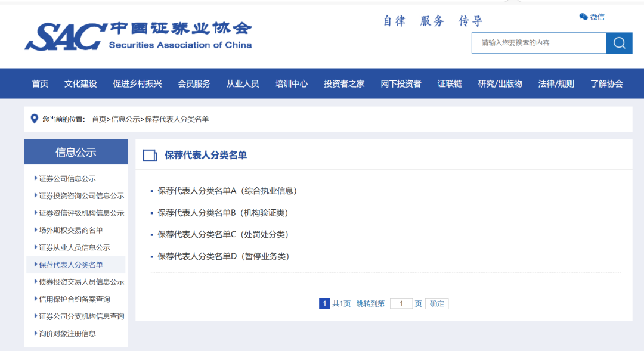Screen dimensions: 644x351
Task: Click the location pin icon in breadcrumb
Action: (x=35, y=119)
